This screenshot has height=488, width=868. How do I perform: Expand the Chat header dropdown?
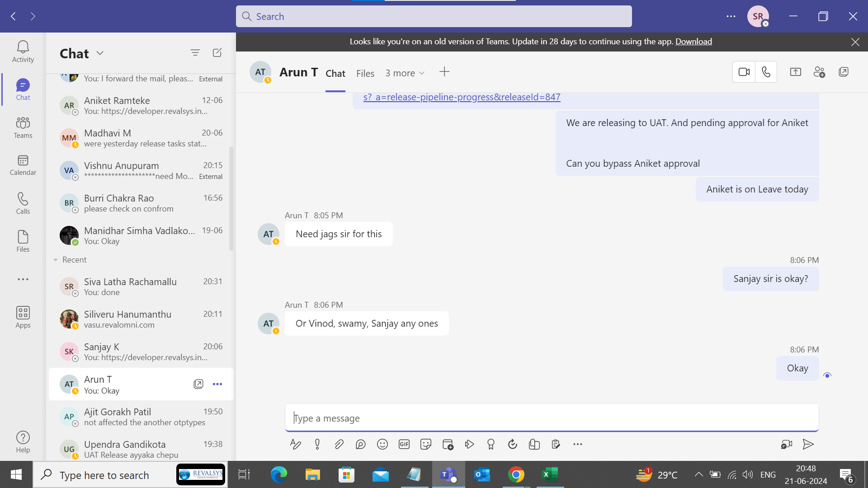[100, 53]
